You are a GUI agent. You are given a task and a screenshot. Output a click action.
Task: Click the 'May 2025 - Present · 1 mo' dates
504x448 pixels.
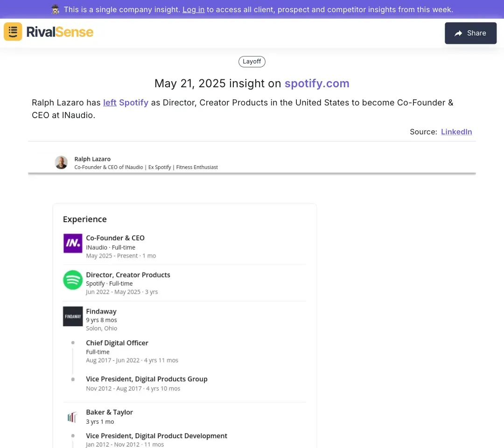coord(121,256)
